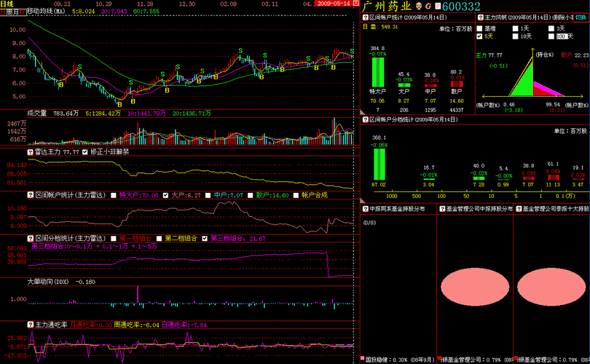Open help for 区间帐户统计(主力雷达) chart
This screenshot has height=364, width=590.
30,195
